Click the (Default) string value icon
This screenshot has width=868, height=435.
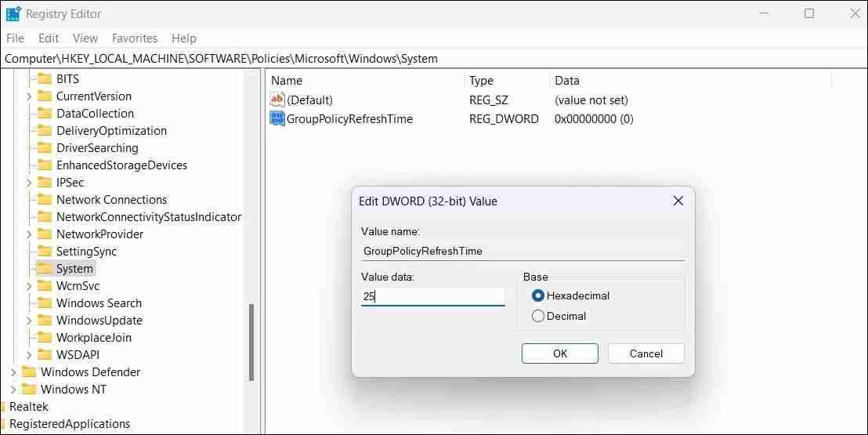click(x=277, y=100)
